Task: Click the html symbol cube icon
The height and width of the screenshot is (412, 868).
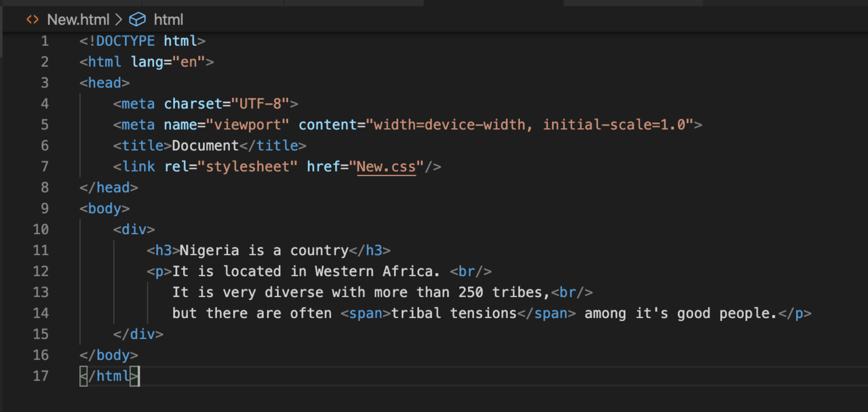Action: pos(137,20)
